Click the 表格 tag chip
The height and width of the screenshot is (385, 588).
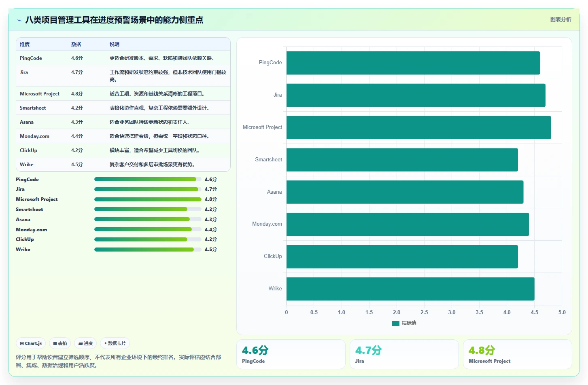tap(60, 343)
